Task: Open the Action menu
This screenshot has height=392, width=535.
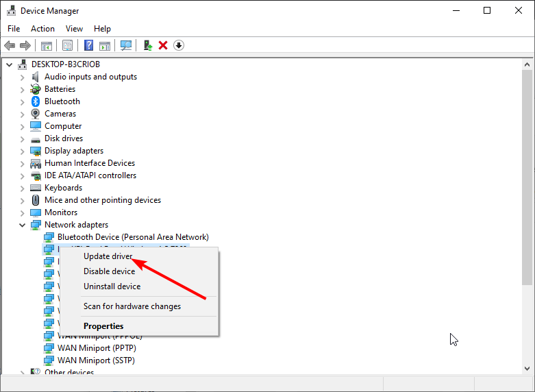Action: 42,29
